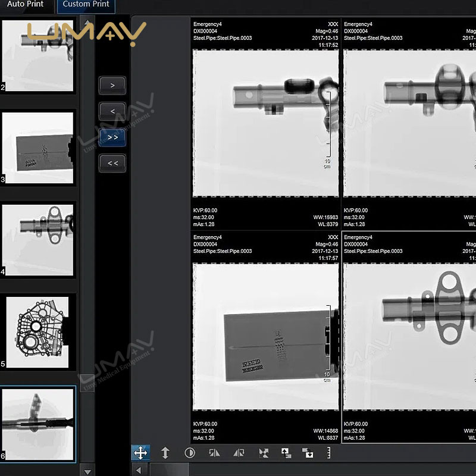Select the vertical zoom arrow tool

pyautogui.click(x=165, y=453)
